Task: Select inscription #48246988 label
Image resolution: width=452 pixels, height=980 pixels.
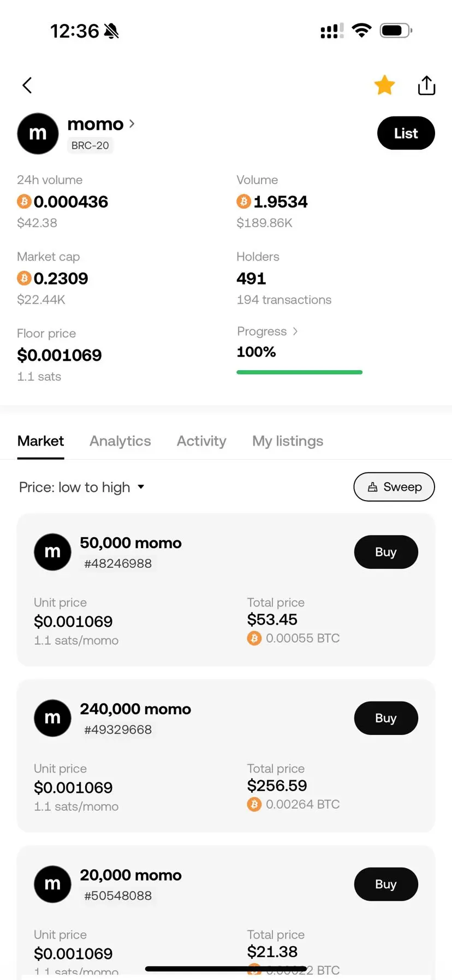Action: tap(118, 563)
